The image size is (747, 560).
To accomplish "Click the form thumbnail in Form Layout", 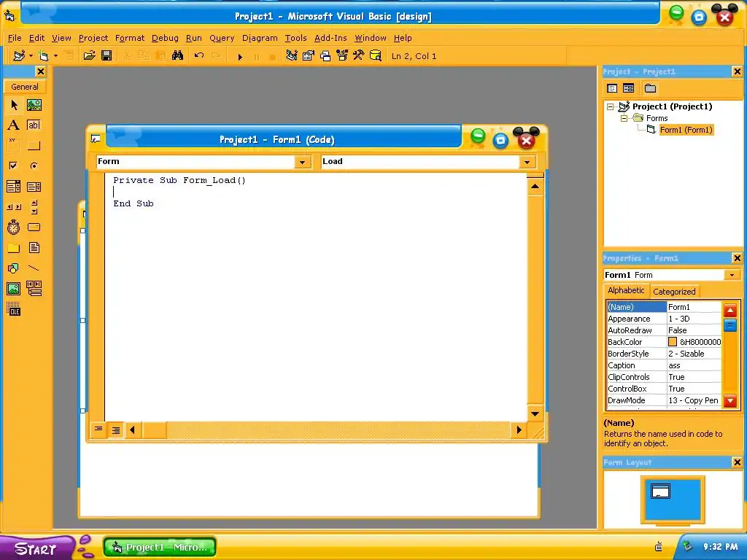I will pyautogui.click(x=660, y=491).
